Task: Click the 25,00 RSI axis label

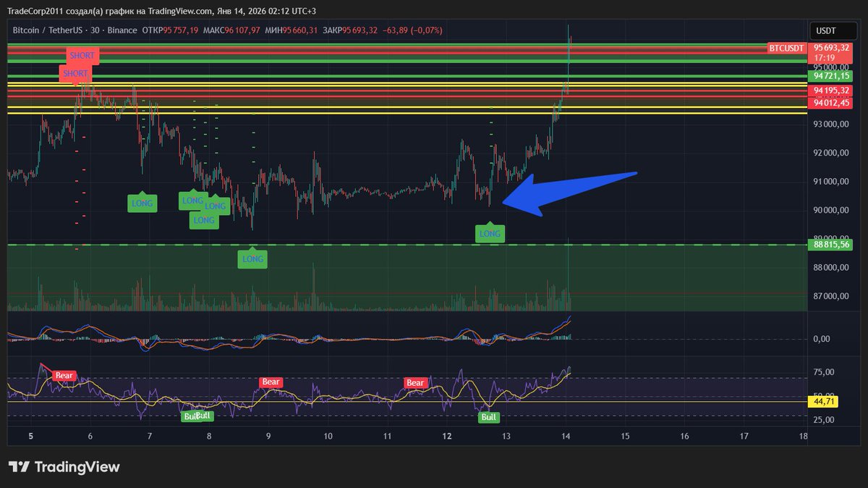Action: (x=825, y=420)
